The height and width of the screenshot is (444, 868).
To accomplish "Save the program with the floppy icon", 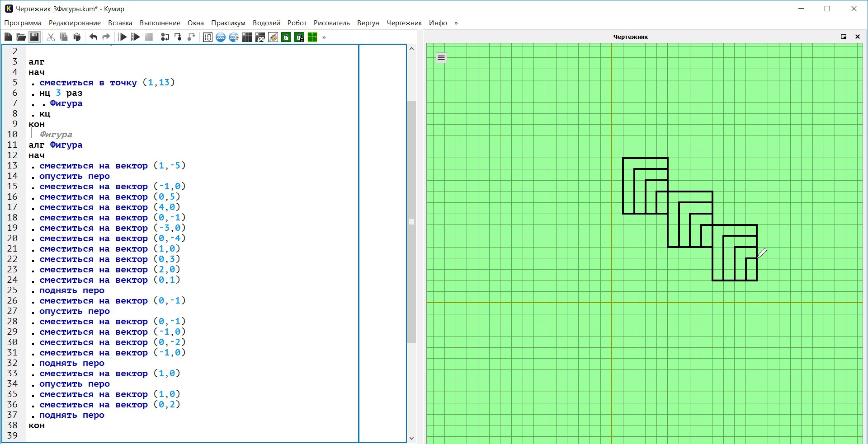I will click(34, 37).
